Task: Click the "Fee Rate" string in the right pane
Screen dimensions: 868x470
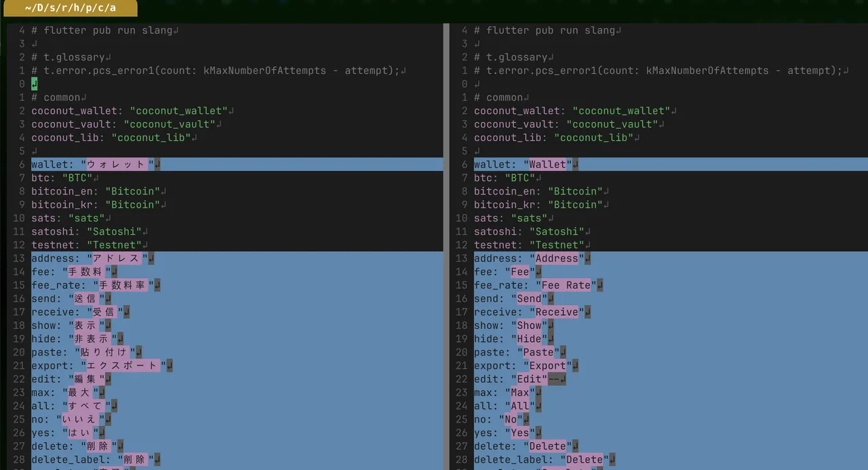Action: (566, 285)
